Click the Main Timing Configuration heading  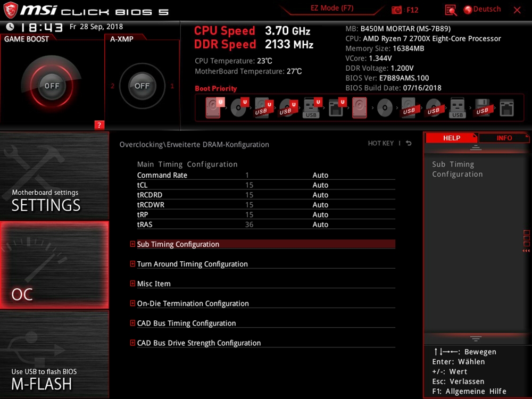click(x=187, y=164)
